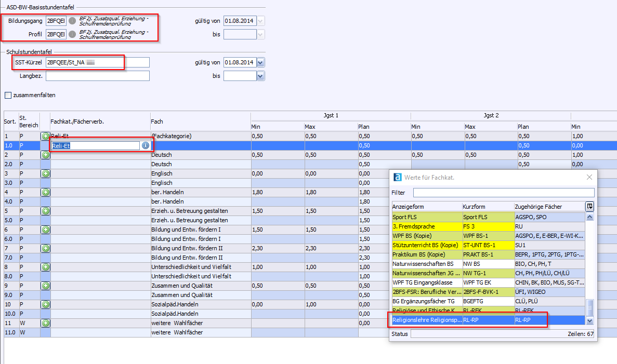Screen dimensions: 617x364
Task: Click the info icon beside Profil code
Action: [x=72, y=34]
